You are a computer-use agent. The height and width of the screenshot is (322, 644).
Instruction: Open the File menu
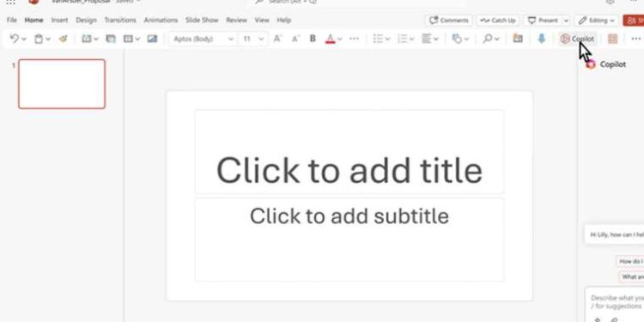(12, 20)
